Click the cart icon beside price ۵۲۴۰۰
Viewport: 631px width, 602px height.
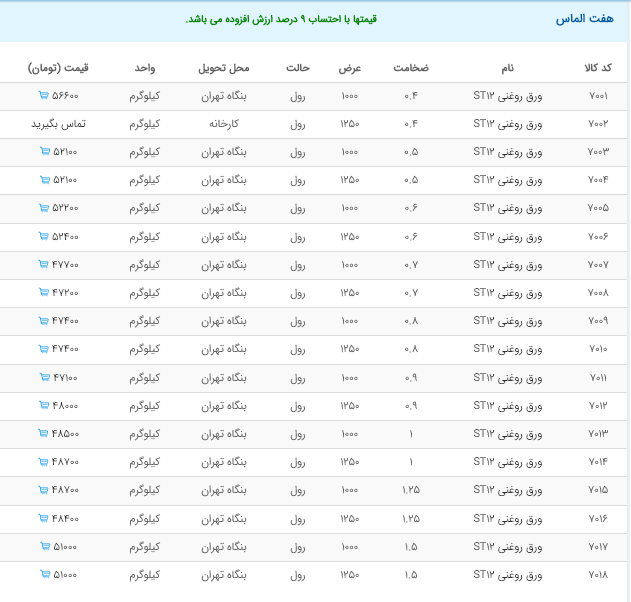pos(43,237)
